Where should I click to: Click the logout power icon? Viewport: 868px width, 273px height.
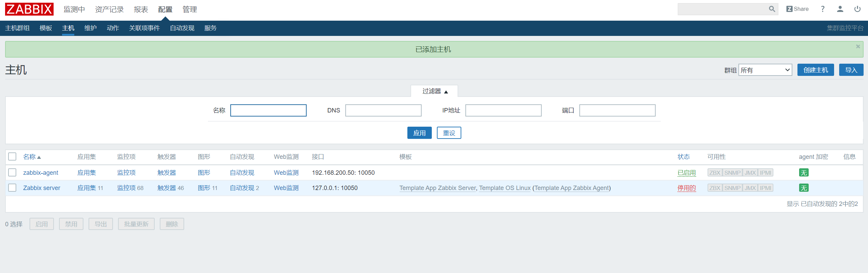(857, 9)
